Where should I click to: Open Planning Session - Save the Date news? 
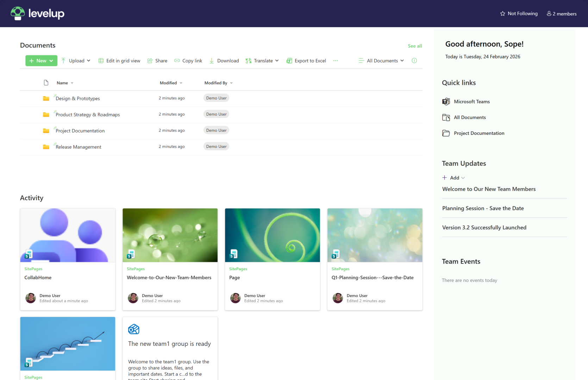click(x=483, y=208)
